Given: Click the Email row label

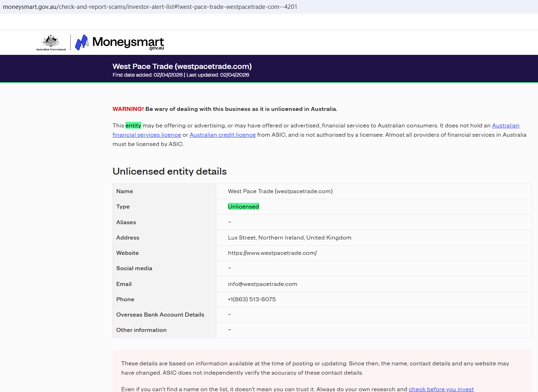Looking at the screenshot, I should click(124, 284).
